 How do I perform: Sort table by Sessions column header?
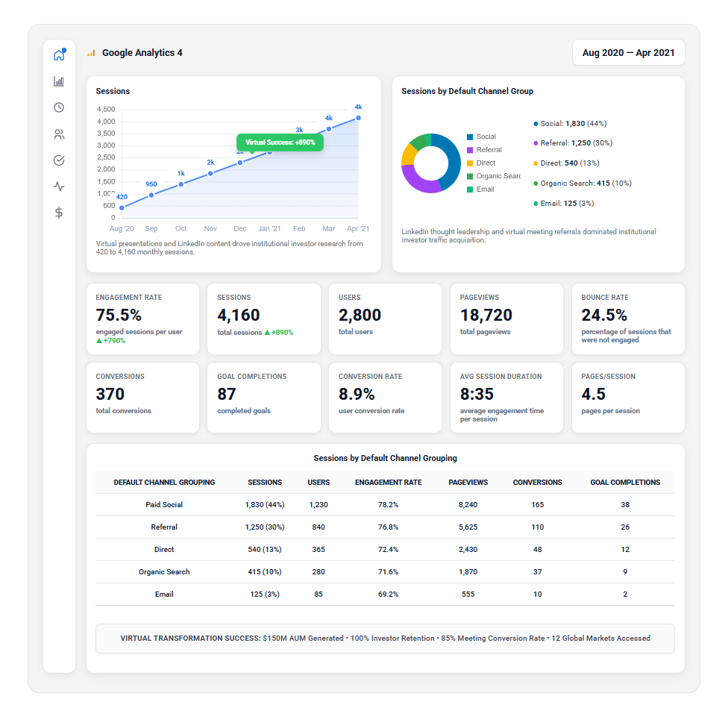pos(265,483)
